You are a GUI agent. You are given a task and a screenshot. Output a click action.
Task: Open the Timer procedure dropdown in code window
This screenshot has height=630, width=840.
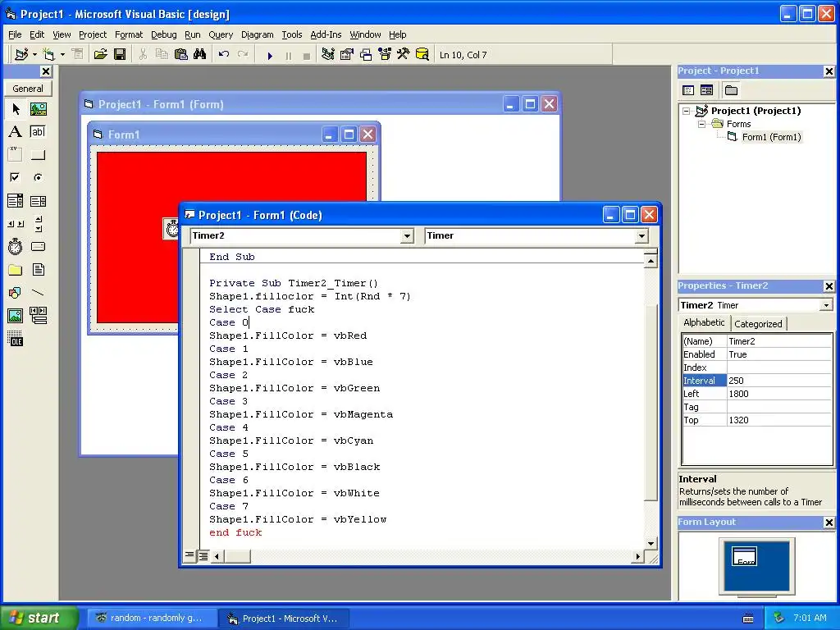641,235
